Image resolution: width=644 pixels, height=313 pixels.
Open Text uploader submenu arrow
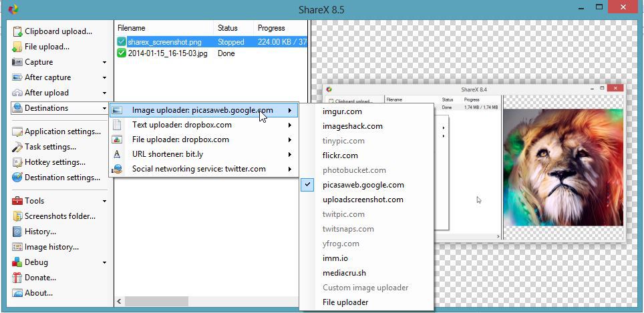click(x=290, y=125)
